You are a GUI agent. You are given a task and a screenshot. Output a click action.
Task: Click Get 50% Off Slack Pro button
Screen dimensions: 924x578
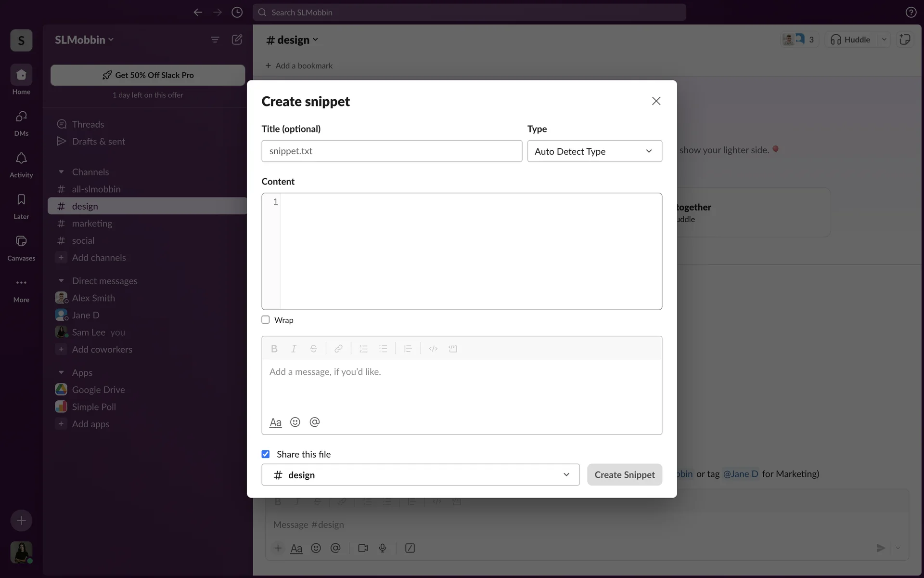[x=148, y=75]
